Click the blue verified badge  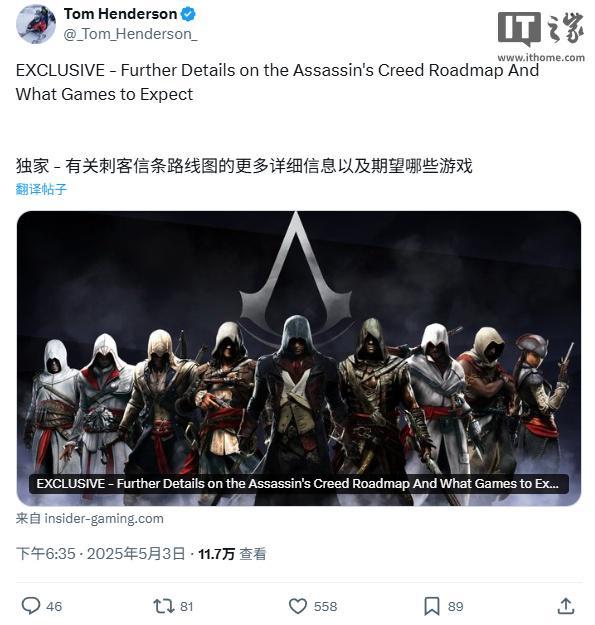pyautogui.click(x=188, y=14)
